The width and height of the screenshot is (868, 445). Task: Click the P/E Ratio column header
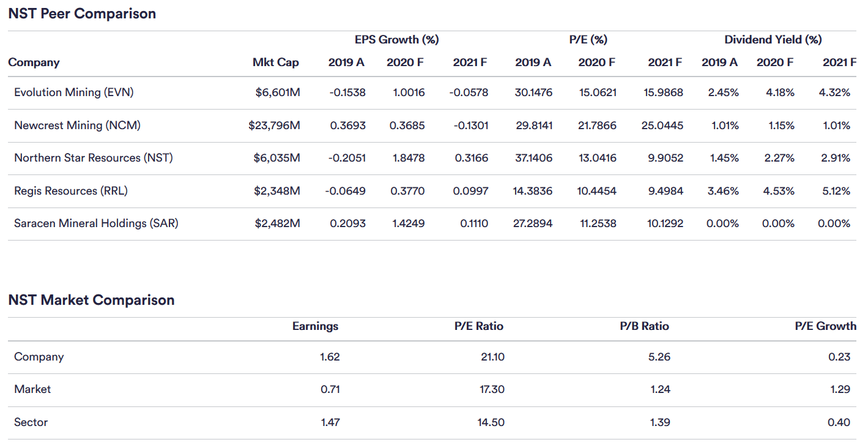coord(479,326)
